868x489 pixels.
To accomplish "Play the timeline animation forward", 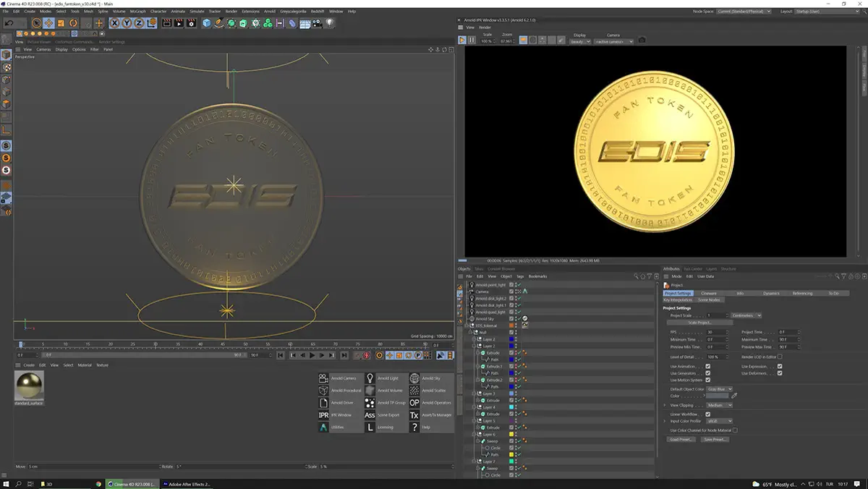I will [312, 355].
